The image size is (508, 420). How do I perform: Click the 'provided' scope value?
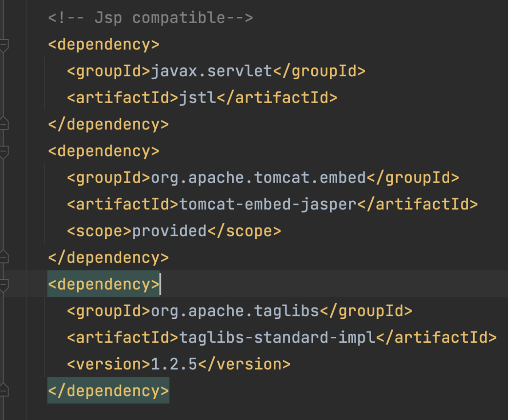(x=169, y=231)
